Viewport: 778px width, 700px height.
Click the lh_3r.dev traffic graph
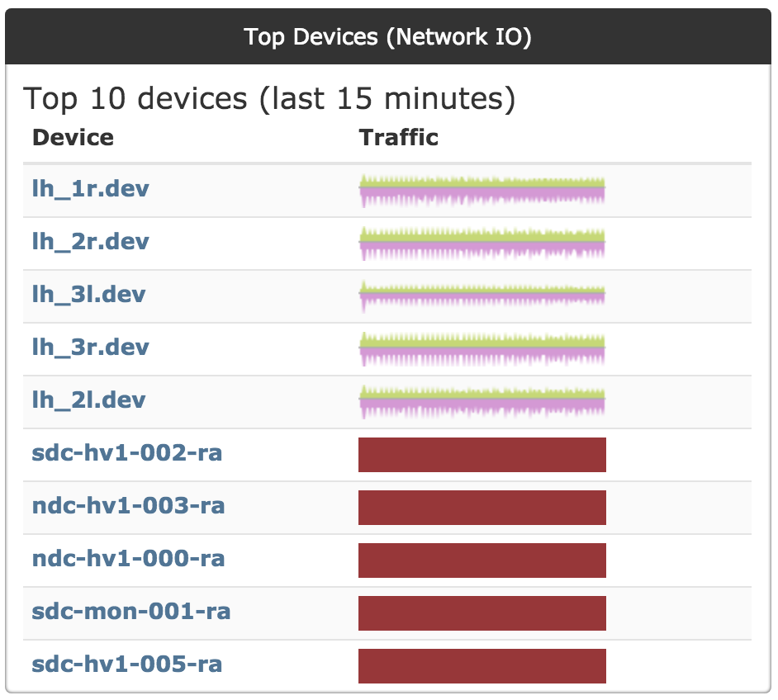coord(482,349)
